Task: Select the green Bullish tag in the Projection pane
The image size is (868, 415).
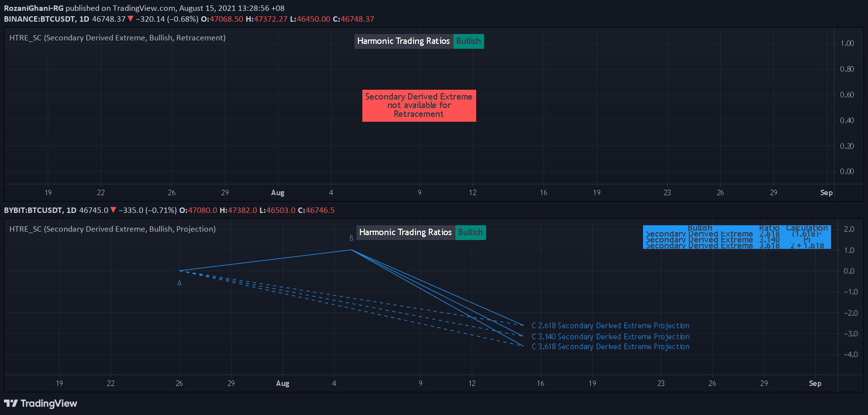Action: point(471,233)
